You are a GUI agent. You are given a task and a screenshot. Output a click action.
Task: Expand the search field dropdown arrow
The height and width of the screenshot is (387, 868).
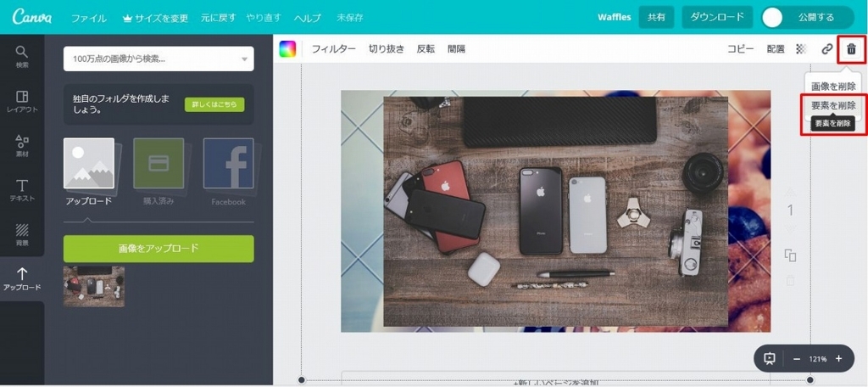245,59
